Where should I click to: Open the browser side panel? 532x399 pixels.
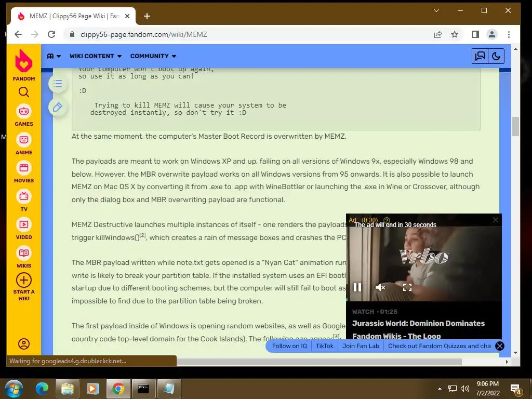[x=475, y=34]
